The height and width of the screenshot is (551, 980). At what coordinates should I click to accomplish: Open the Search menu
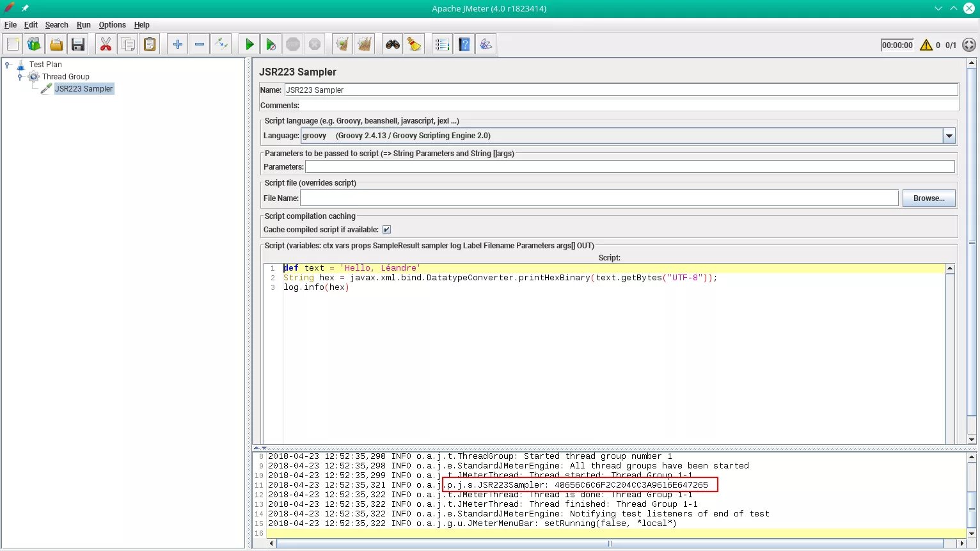click(x=56, y=25)
